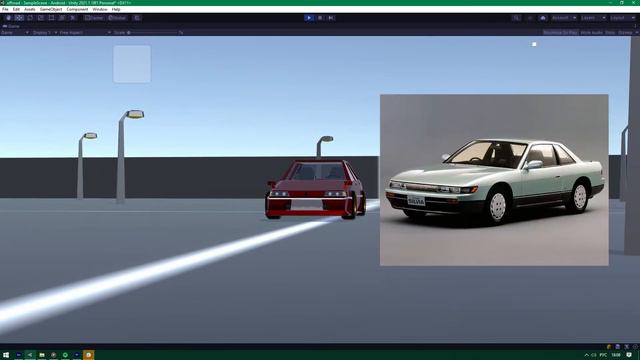
Task: Open the orange highlighted taskbar app
Action: click(89, 355)
